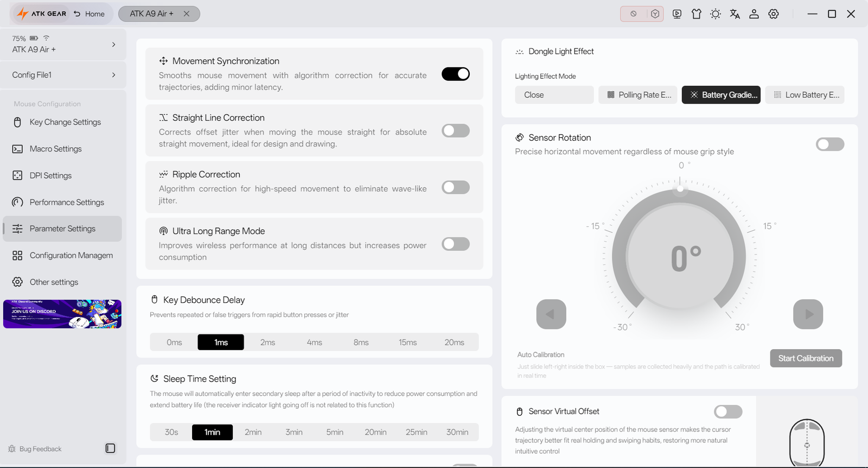Image resolution: width=868 pixels, height=468 pixels.
Task: Click the user account icon
Action: (x=754, y=14)
